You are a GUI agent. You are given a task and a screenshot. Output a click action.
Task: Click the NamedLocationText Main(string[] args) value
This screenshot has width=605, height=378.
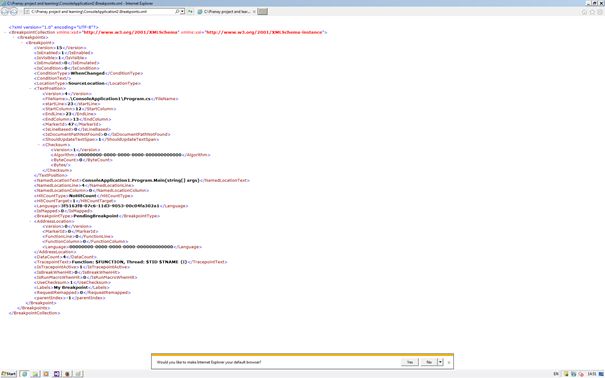tap(141, 180)
